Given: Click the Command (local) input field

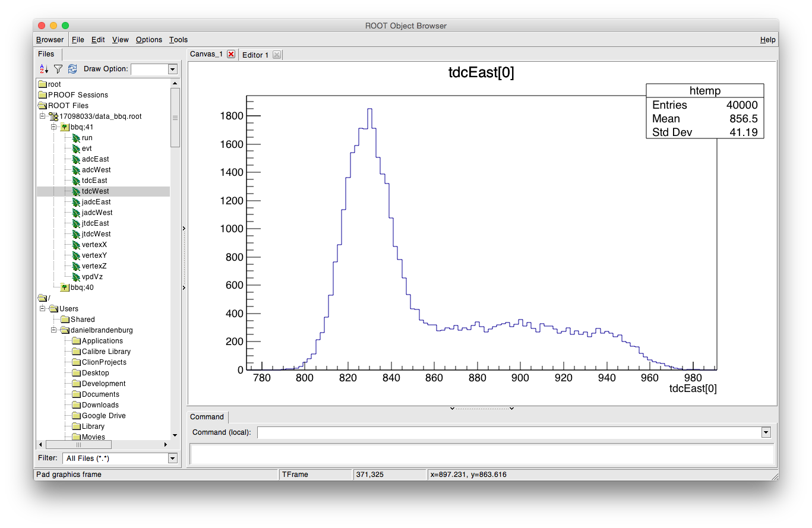Looking at the screenshot, I should click(509, 432).
